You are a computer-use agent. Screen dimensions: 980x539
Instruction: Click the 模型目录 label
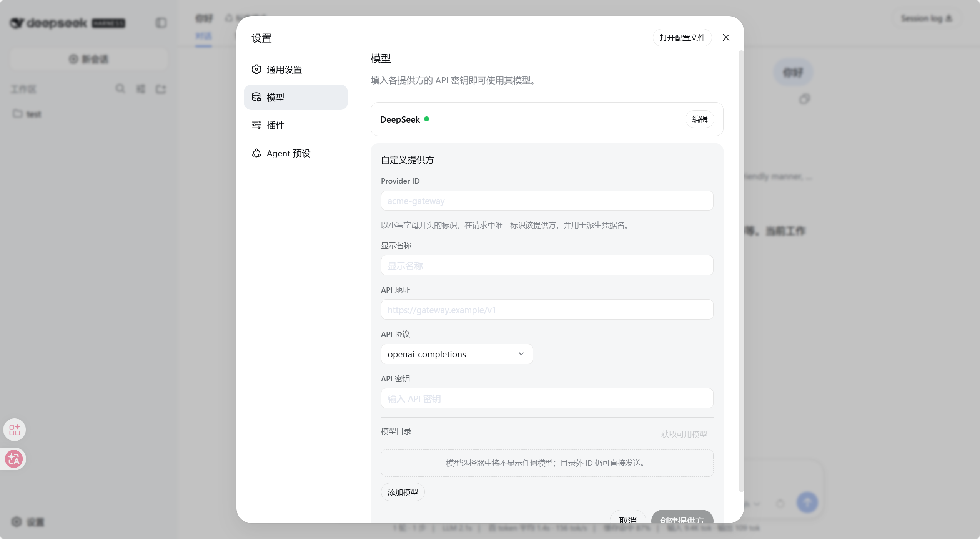point(396,431)
